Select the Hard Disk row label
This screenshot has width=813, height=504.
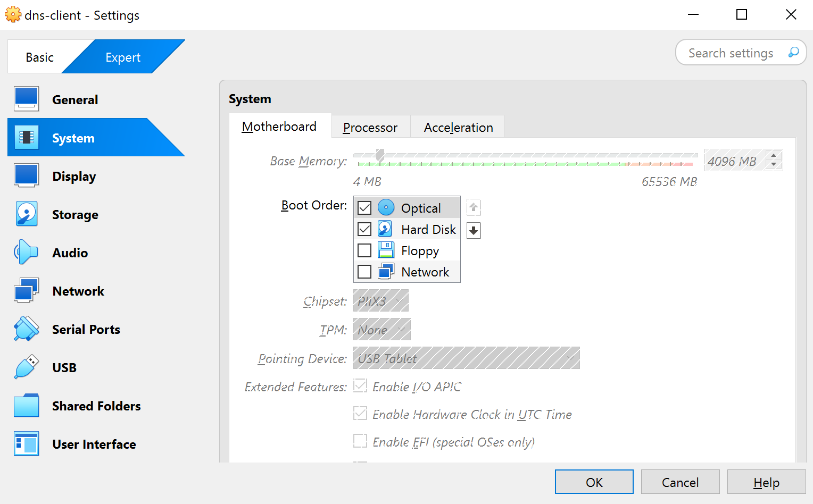[428, 229]
